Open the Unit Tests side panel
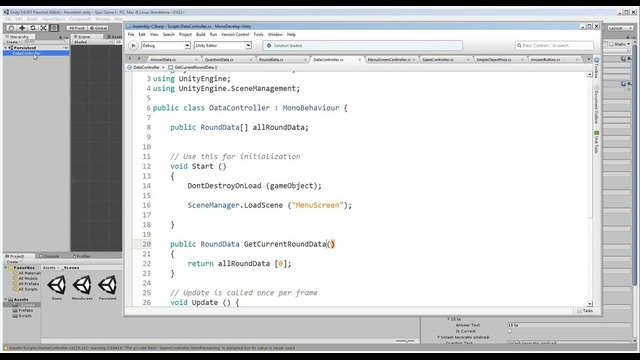Screen dimensions: 640x360 tap(596, 142)
